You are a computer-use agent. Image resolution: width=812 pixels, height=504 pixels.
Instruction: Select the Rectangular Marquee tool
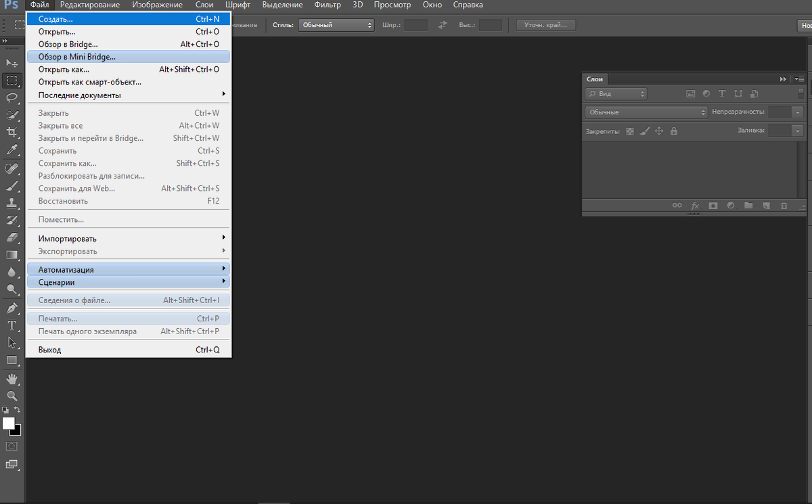12,80
